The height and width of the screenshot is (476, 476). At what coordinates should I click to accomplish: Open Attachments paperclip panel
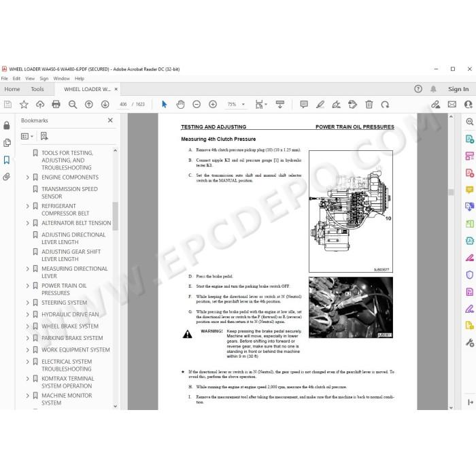tap(7, 177)
